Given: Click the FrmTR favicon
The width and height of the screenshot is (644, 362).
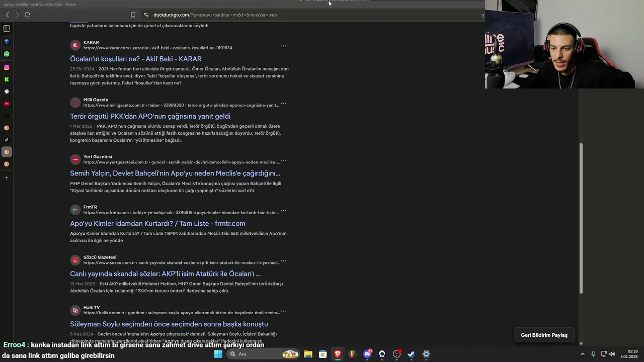Looking at the screenshot, I should pos(75,210).
